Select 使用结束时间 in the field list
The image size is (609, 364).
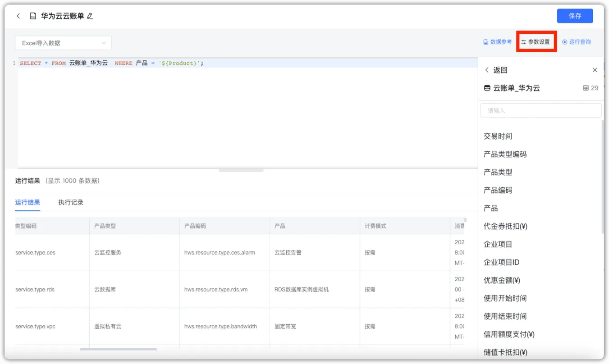pyautogui.click(x=505, y=316)
